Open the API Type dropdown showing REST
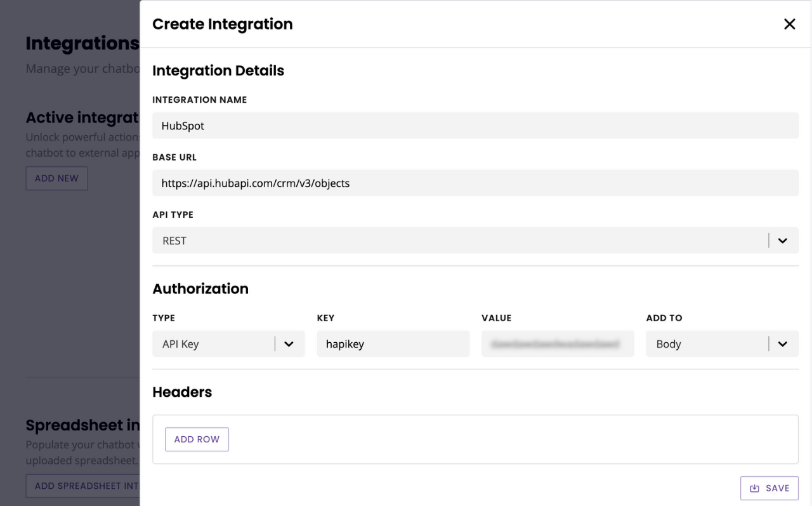This screenshot has height=506, width=812. (x=475, y=241)
